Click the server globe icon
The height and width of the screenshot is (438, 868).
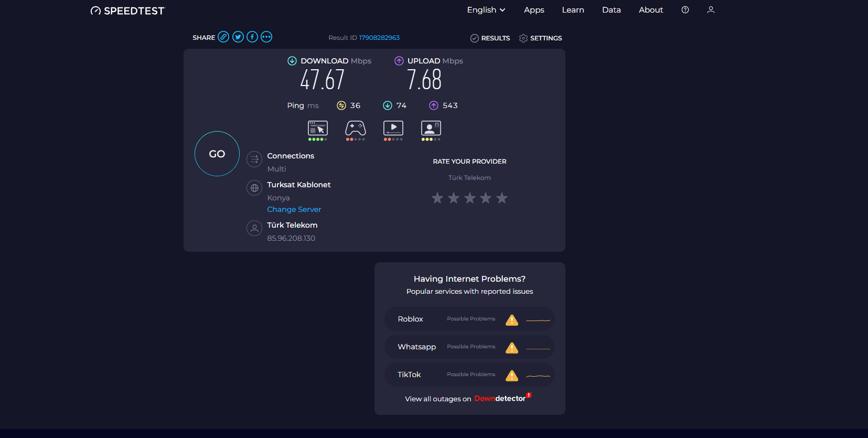pyautogui.click(x=254, y=188)
